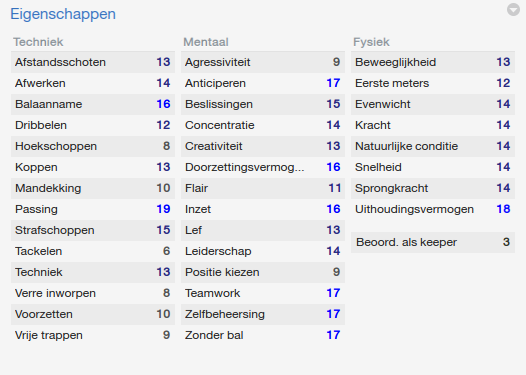Click the Teamwork attribute row
Viewport: 526px width, 375px height.
[x=263, y=293]
